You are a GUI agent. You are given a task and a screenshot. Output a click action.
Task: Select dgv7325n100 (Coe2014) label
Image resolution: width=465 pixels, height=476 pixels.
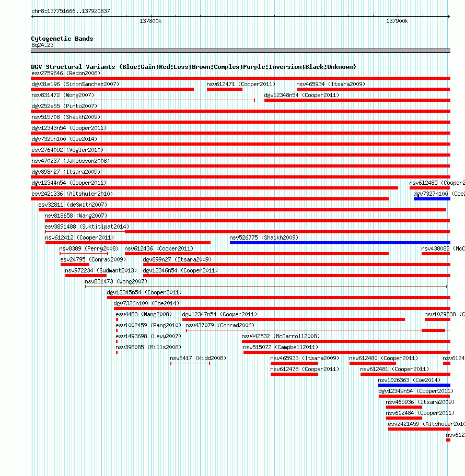(64, 139)
